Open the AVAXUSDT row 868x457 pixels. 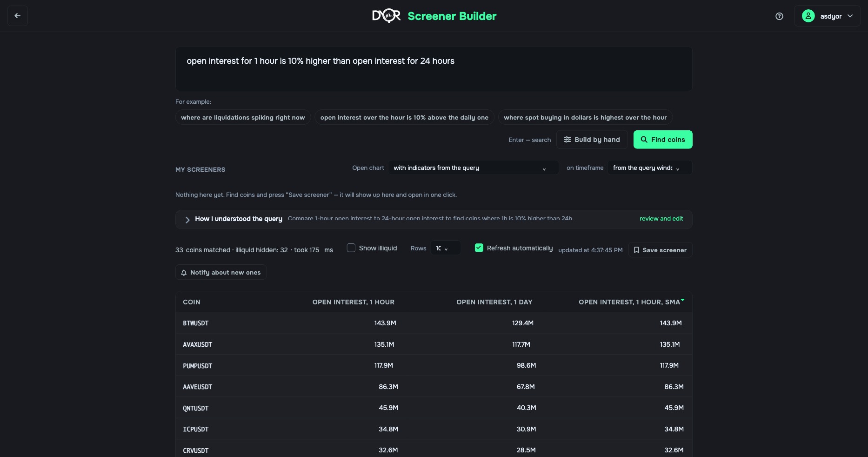(x=434, y=344)
